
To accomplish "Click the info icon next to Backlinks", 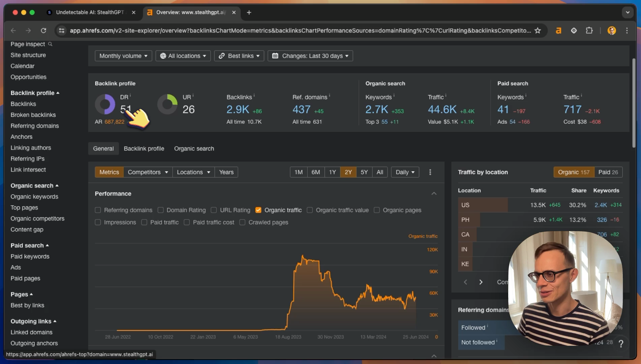I will pos(254,95).
